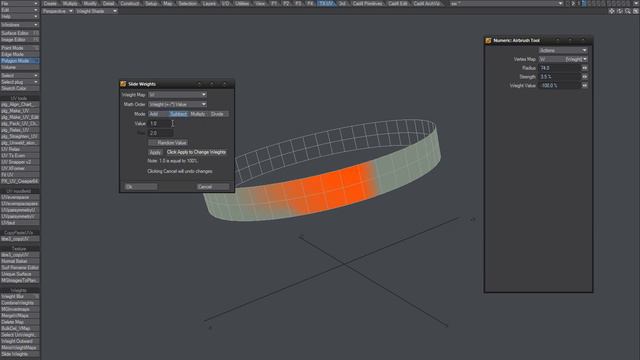Open the File menu dropdown
The width and height of the screenshot is (640, 360).
tap(20, 3)
